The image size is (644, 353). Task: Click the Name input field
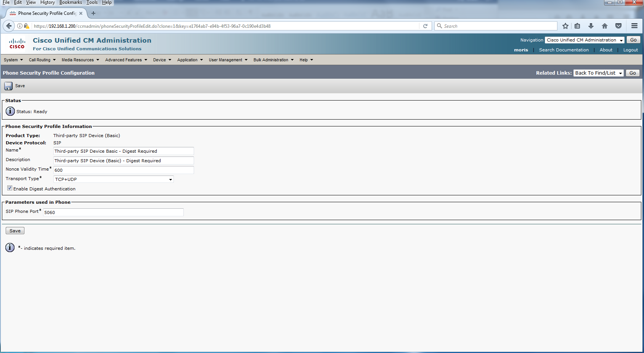(x=124, y=151)
